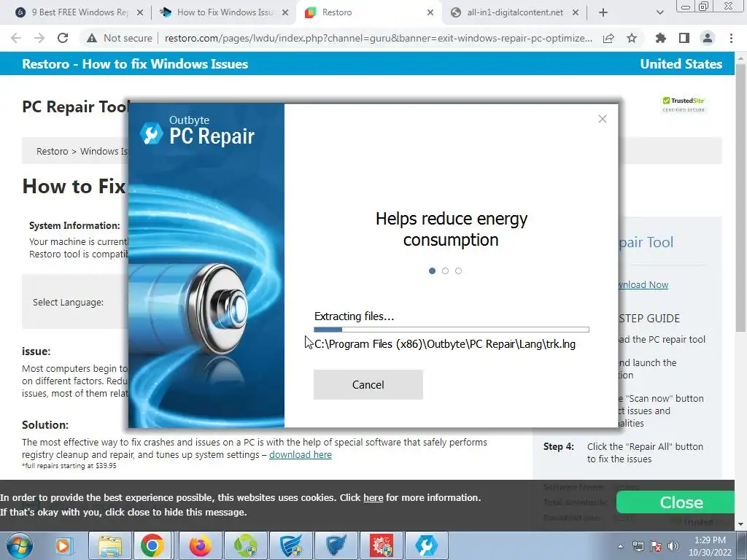Image resolution: width=747 pixels, height=560 pixels.
Task: Switch to How to Fix Windows Issues tab
Action: click(x=225, y=12)
